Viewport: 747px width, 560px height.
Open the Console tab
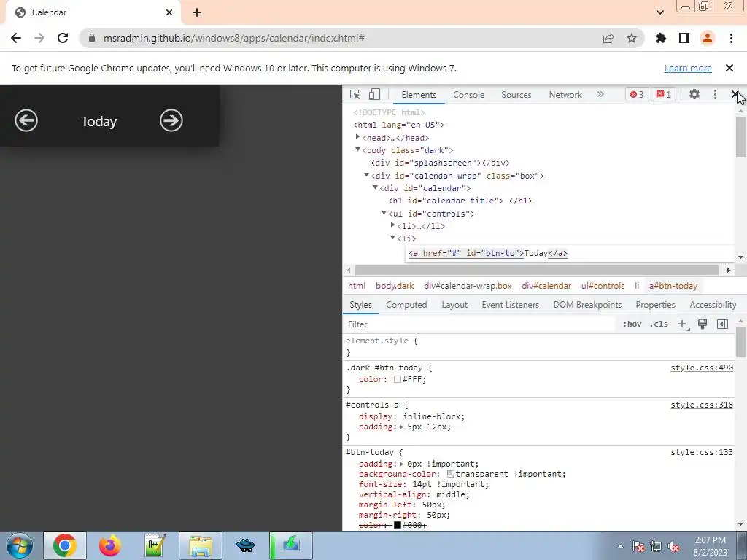point(469,94)
